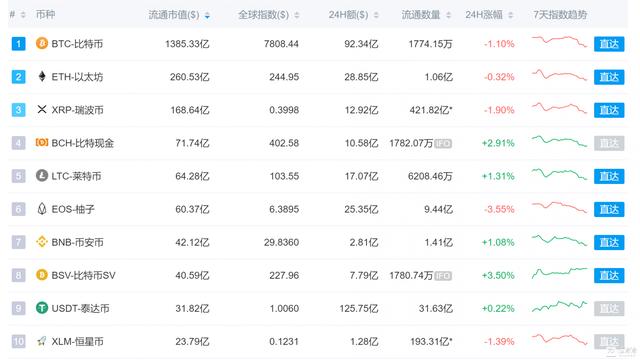Click USDT 24H volume 125.75亿

coord(359,308)
